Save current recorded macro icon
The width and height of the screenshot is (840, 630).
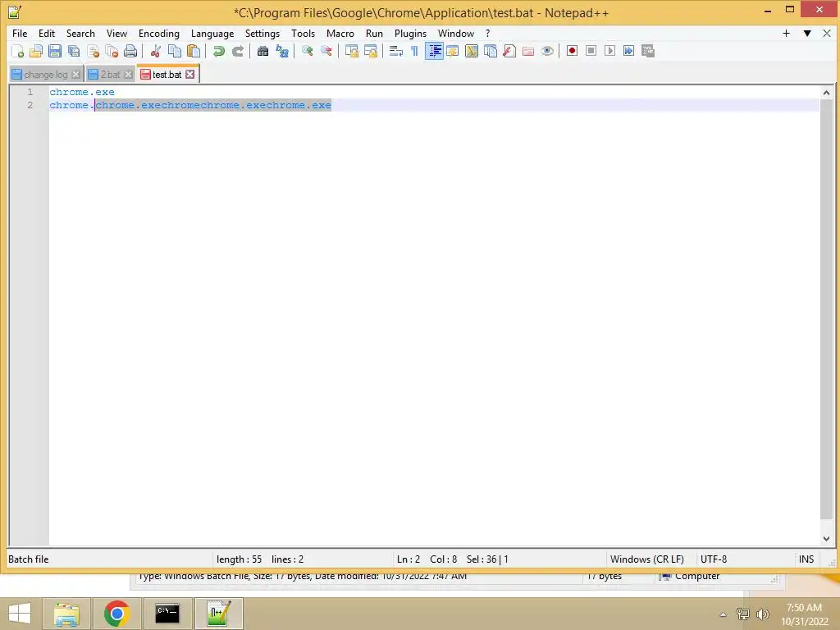[648, 51]
